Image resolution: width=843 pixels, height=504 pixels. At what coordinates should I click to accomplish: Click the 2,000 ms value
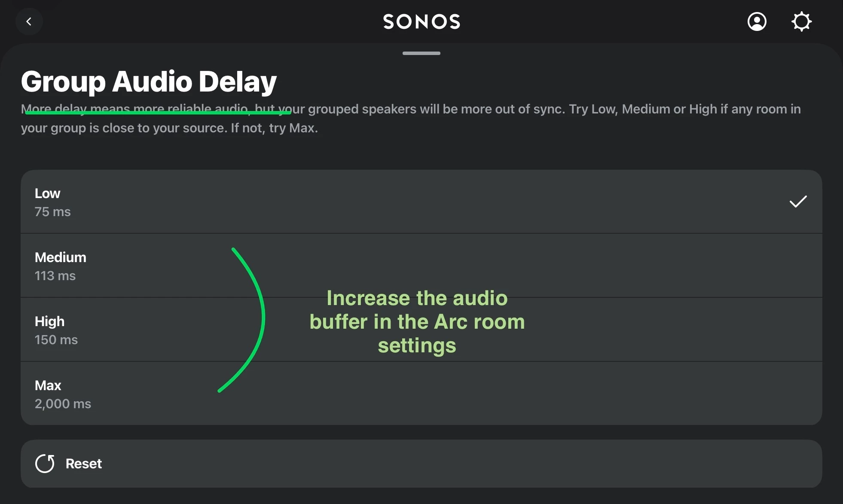63,404
